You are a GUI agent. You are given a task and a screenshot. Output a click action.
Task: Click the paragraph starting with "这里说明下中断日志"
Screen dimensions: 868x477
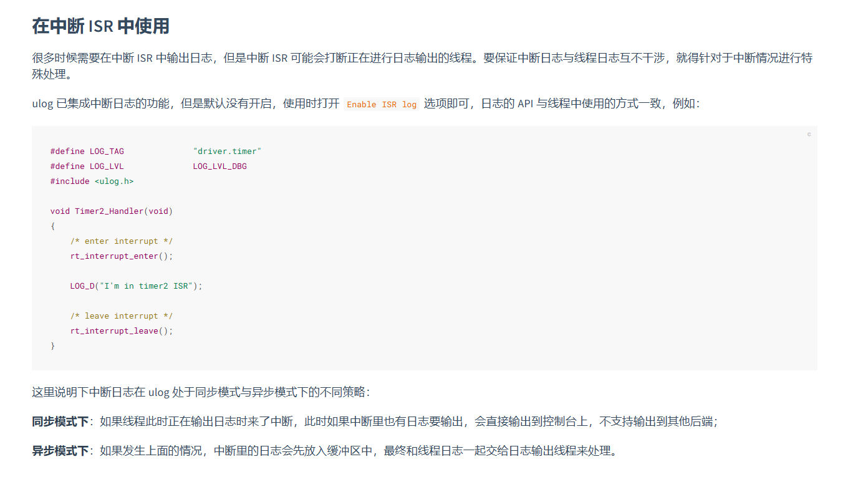201,392
